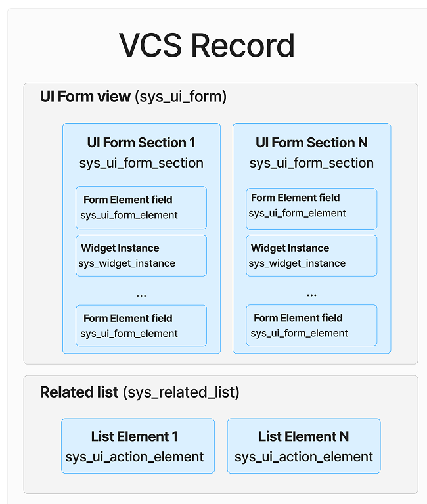Select the bold UI Form view heading
427x504 pixels.
tap(85, 97)
